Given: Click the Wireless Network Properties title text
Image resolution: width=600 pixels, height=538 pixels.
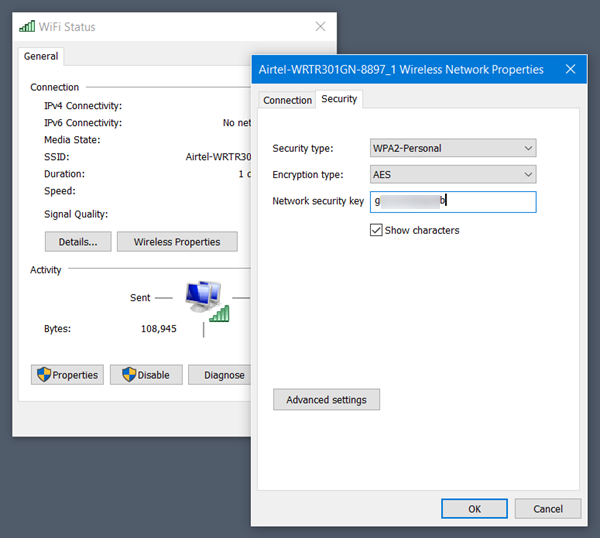Looking at the screenshot, I should click(401, 70).
